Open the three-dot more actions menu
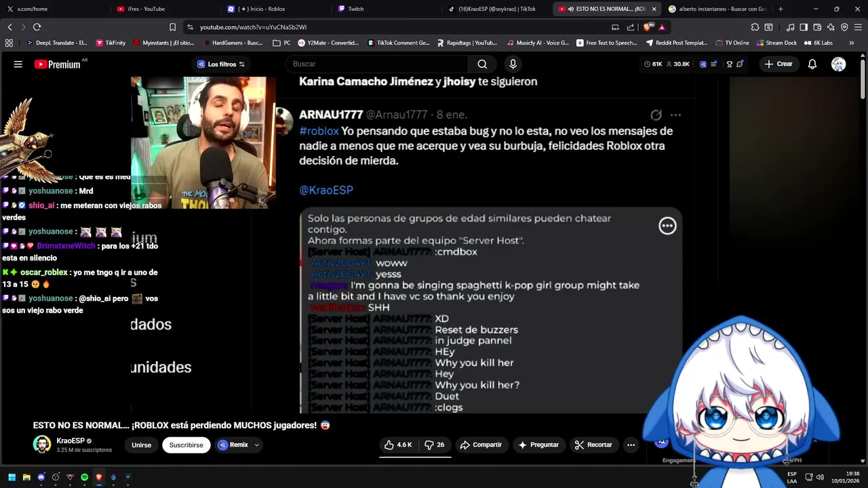The height and width of the screenshot is (488, 868). (x=631, y=445)
